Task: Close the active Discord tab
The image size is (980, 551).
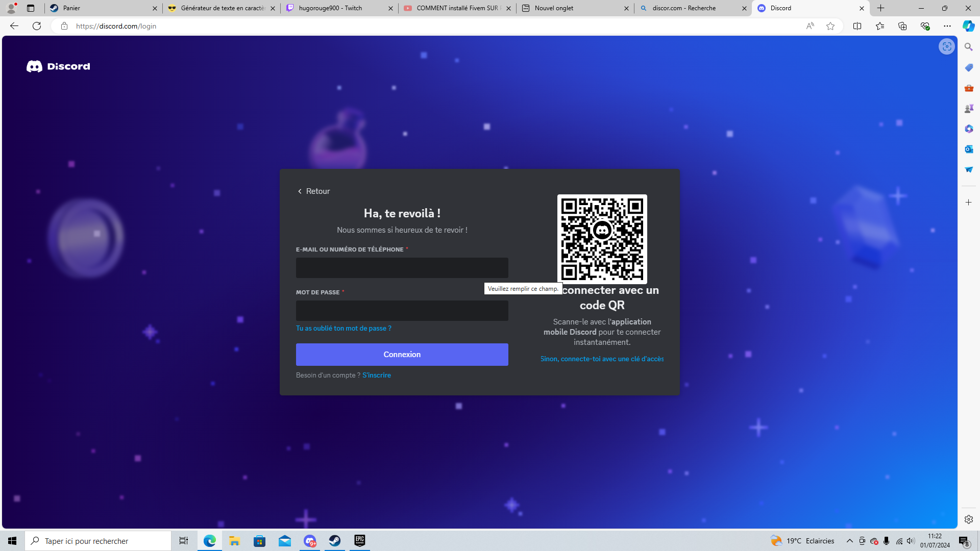Action: pos(862,8)
